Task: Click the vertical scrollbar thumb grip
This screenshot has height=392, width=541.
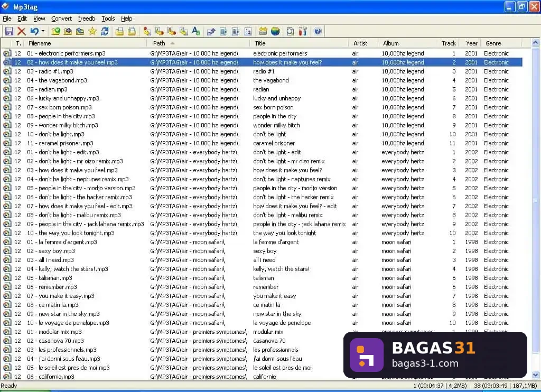Action: 535,200
